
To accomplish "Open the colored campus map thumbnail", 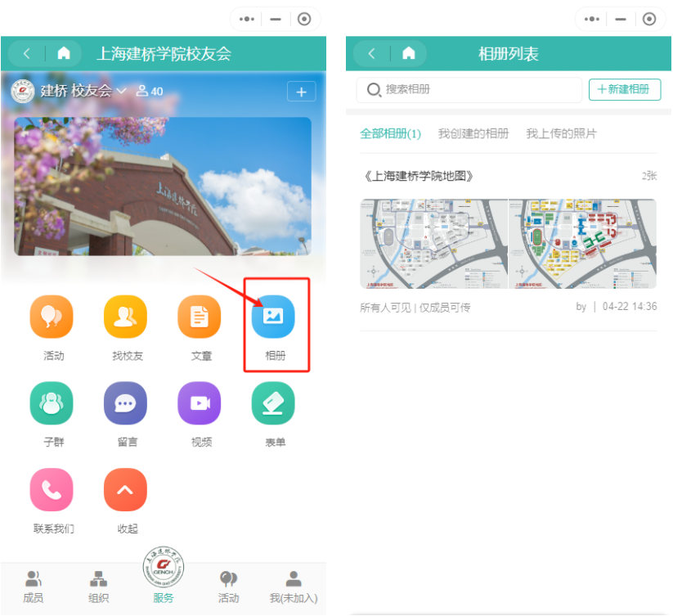I will 582,244.
